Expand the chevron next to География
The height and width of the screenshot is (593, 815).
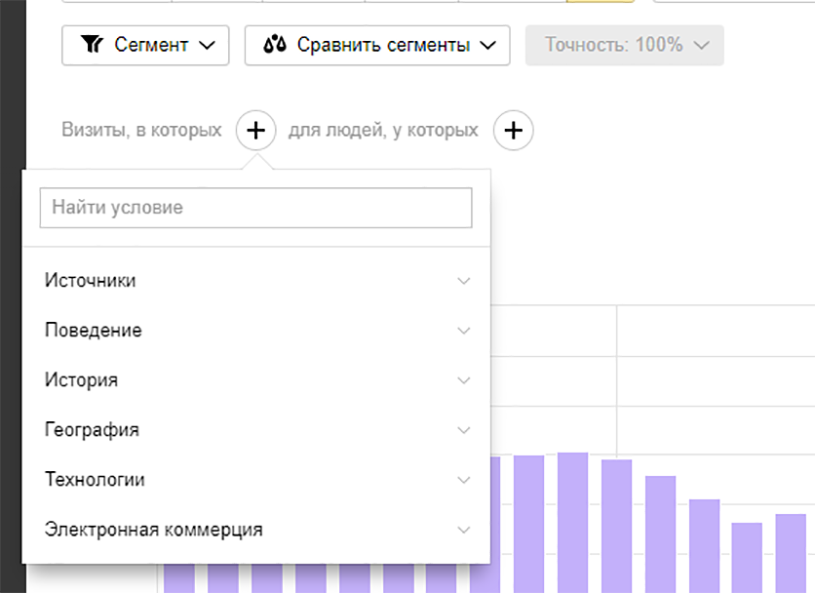click(463, 430)
